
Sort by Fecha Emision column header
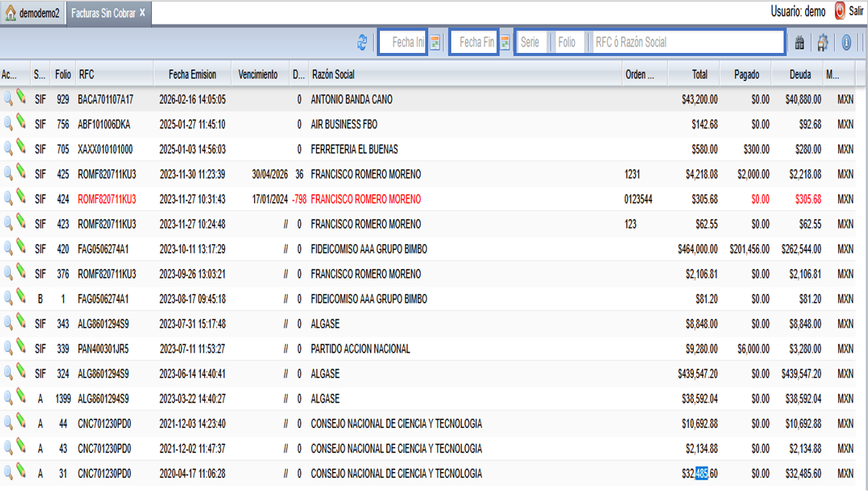point(192,74)
